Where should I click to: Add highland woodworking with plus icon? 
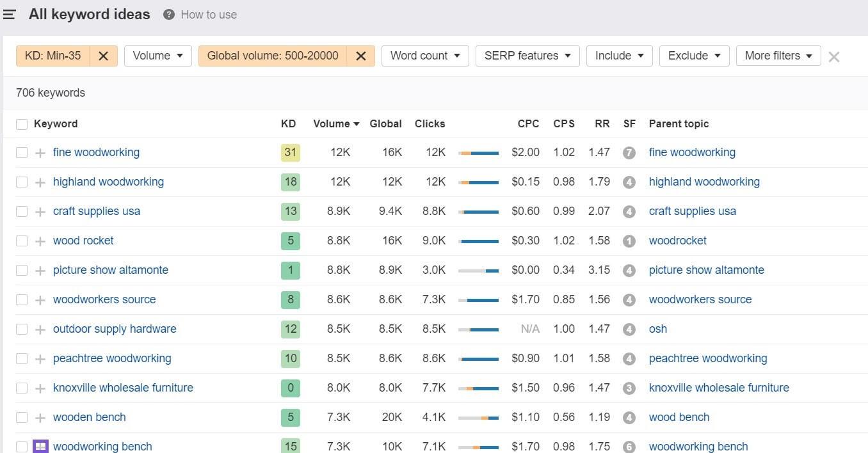click(x=40, y=182)
